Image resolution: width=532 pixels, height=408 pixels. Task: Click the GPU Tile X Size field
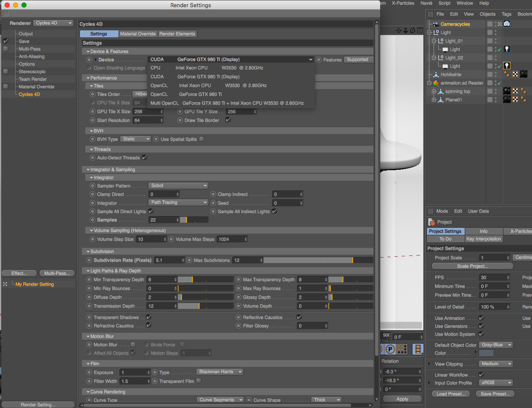coord(148,112)
